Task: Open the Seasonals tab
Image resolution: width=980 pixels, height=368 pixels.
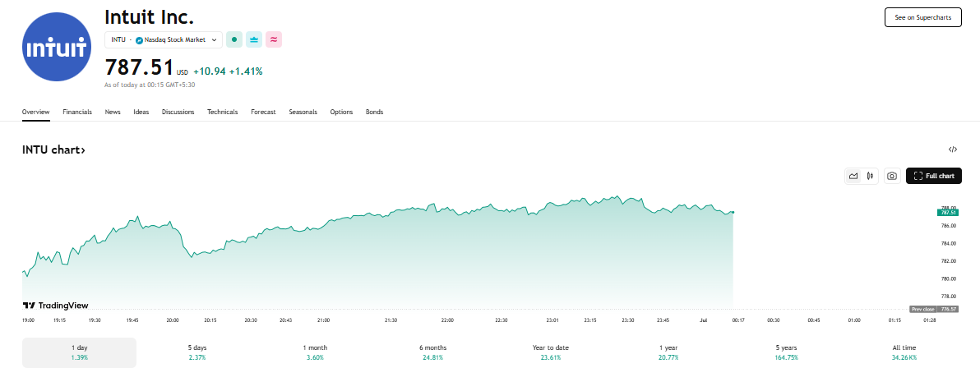Action: point(303,112)
